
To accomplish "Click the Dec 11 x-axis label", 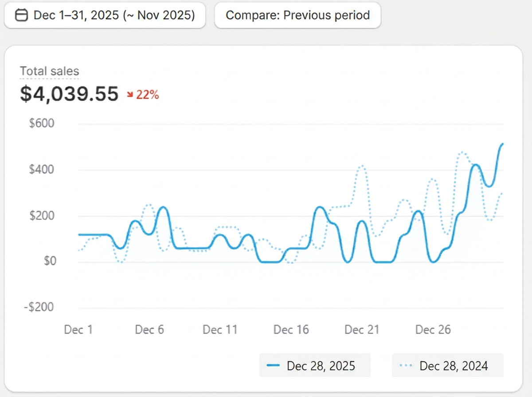I will [220, 330].
